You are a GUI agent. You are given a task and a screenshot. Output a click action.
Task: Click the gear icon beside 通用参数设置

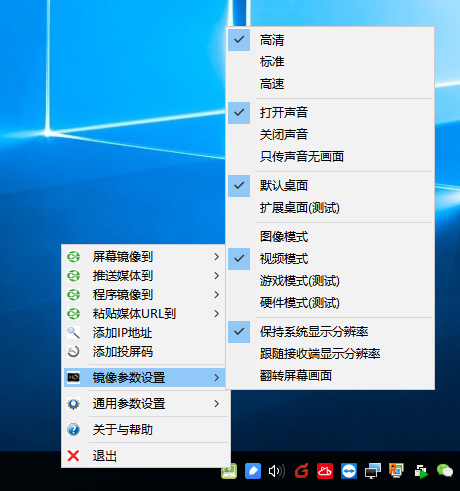(73, 404)
